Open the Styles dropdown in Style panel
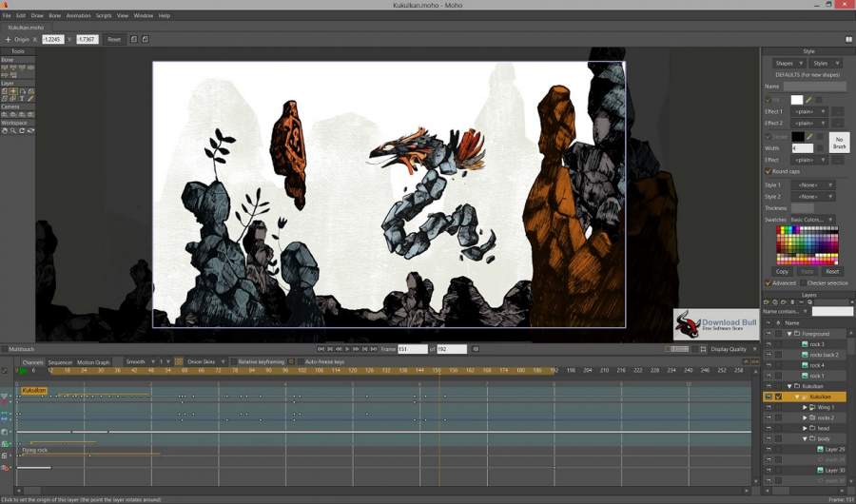Screen dimensions: 856x504 pyautogui.click(x=827, y=64)
